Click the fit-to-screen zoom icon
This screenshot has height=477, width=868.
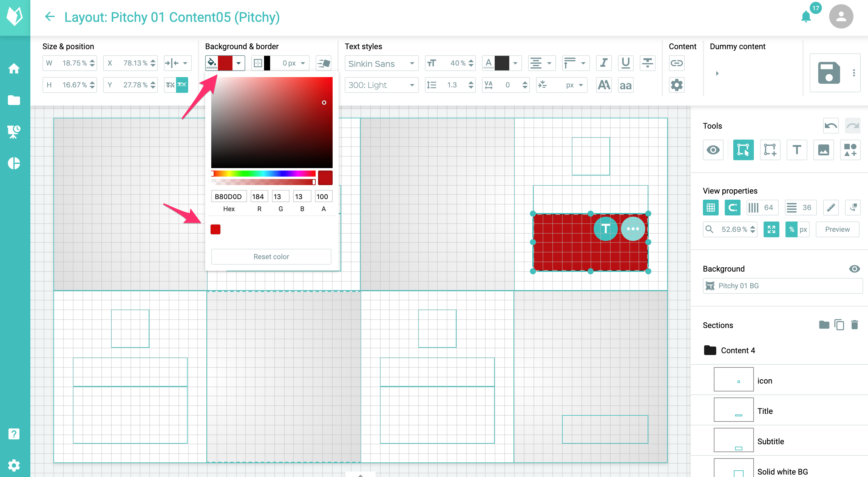coord(771,229)
